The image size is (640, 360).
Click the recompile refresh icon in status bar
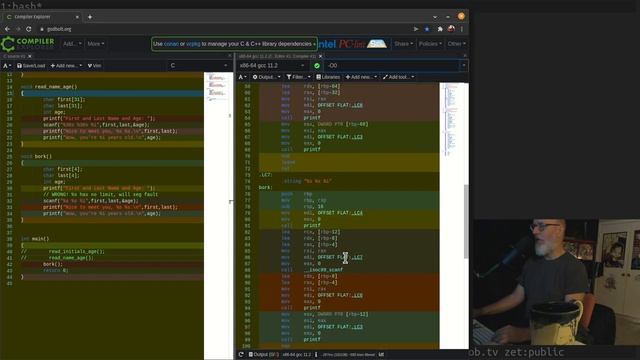241,355
